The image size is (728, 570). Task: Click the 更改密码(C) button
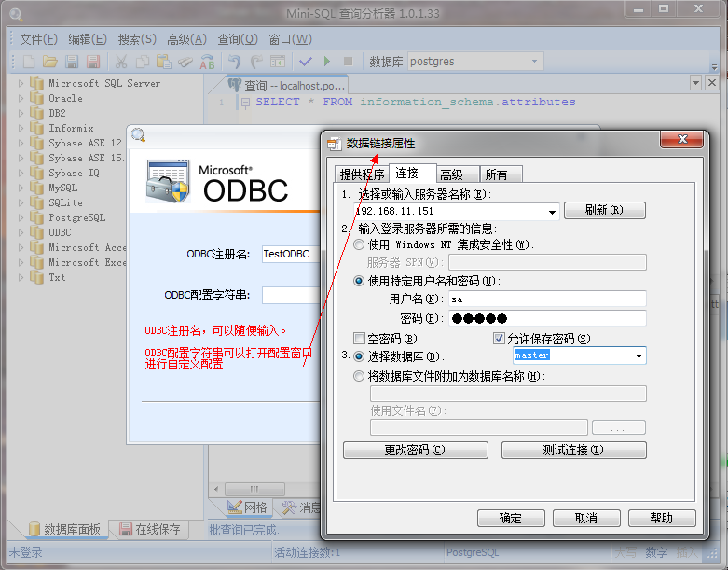coord(415,450)
